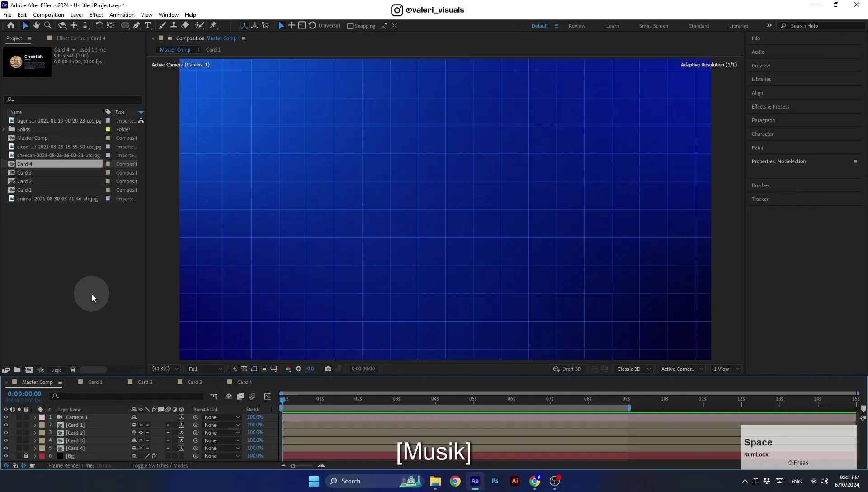Image resolution: width=868 pixels, height=492 pixels.
Task: Open the Animation menu
Action: tap(122, 15)
